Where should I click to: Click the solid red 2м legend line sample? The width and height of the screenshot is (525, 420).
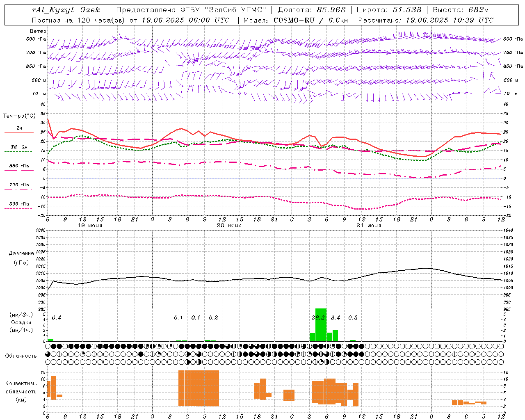pyautogui.click(x=19, y=133)
